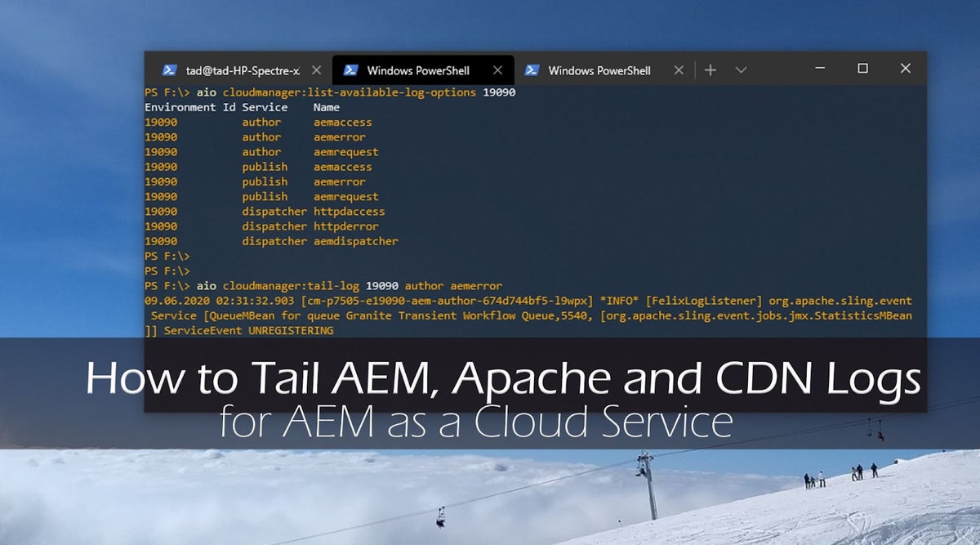Close the tad@tad-HP-Spectre tab
The height and width of the screenshot is (545, 980).
pos(317,70)
